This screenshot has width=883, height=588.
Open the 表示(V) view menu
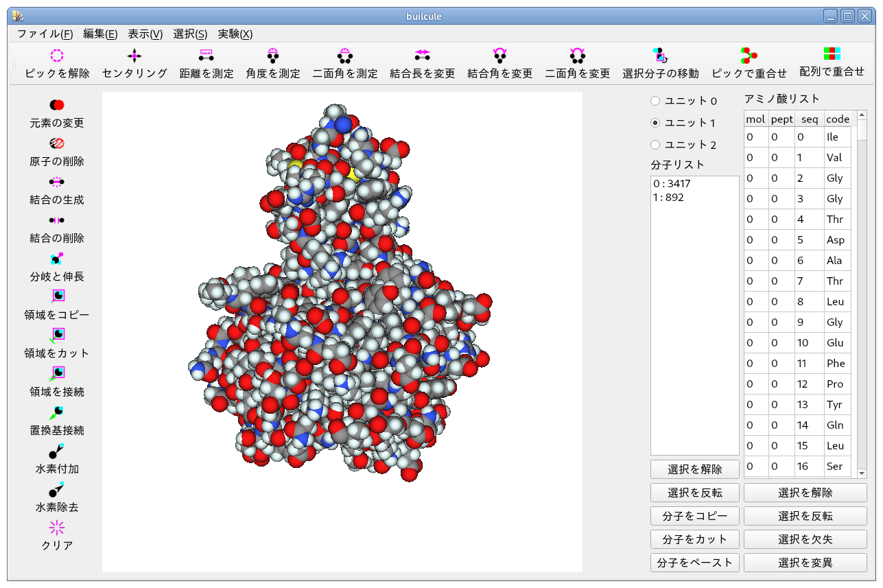point(145,34)
